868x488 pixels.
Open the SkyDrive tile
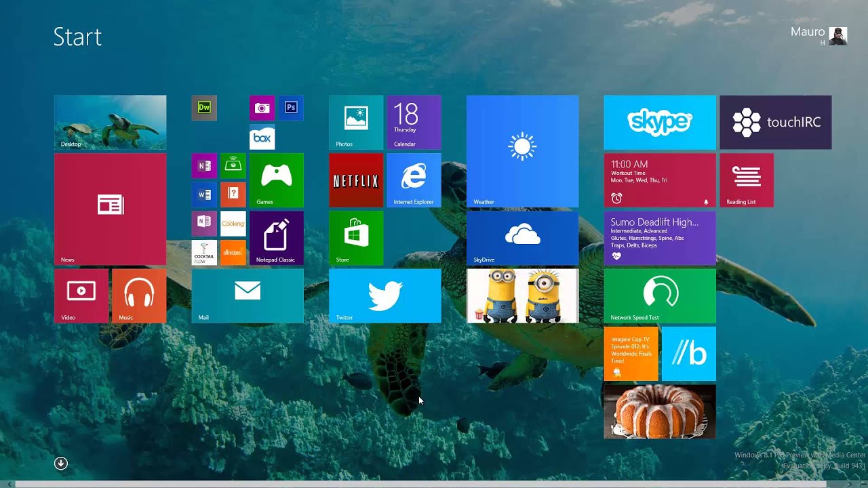click(x=522, y=238)
